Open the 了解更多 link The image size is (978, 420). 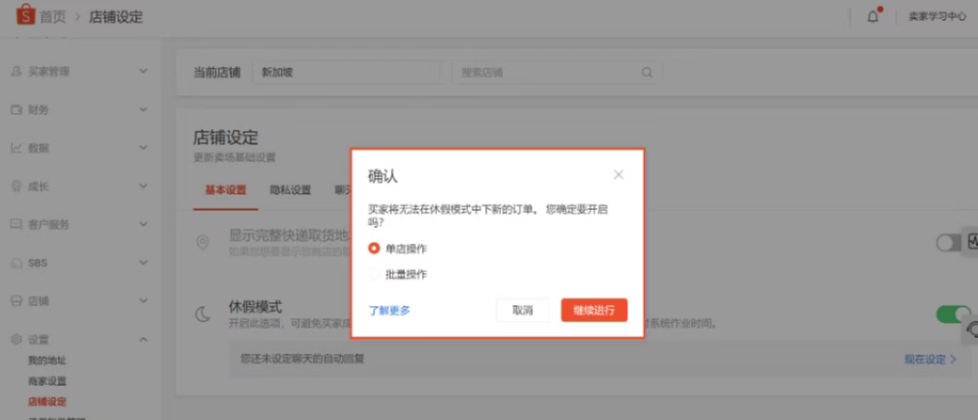389,310
